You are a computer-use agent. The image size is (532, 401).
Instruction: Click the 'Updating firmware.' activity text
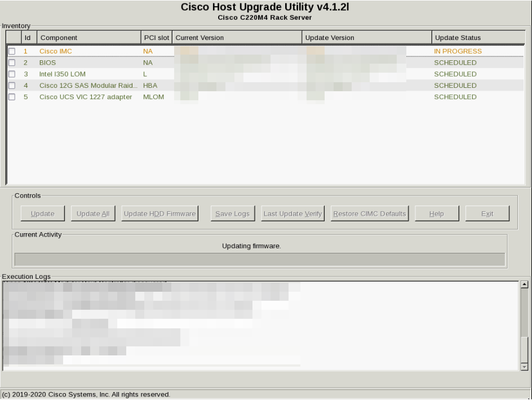pos(251,246)
